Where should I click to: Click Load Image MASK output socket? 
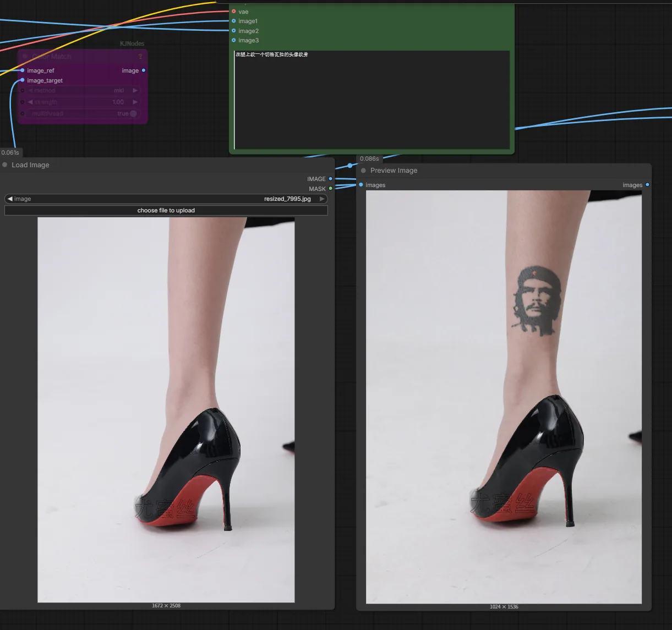tap(331, 189)
